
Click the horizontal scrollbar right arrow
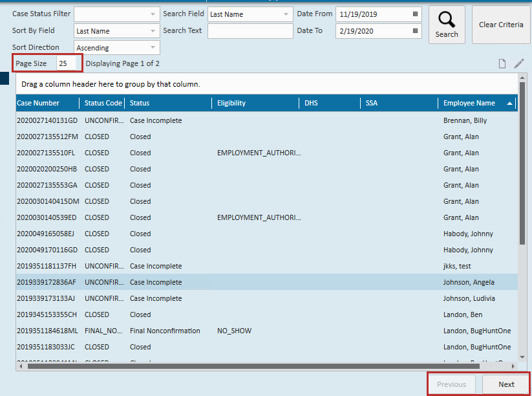pyautogui.click(x=513, y=366)
